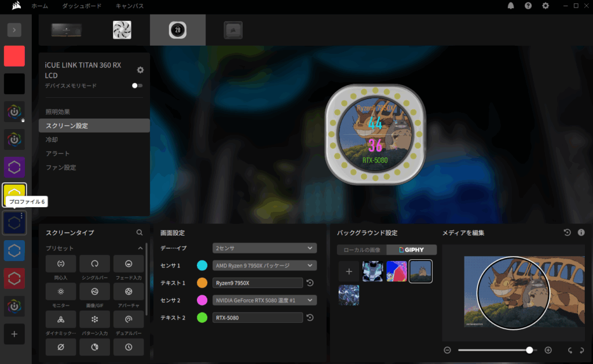
Task: Open the notifications bell
Action: tap(511, 6)
